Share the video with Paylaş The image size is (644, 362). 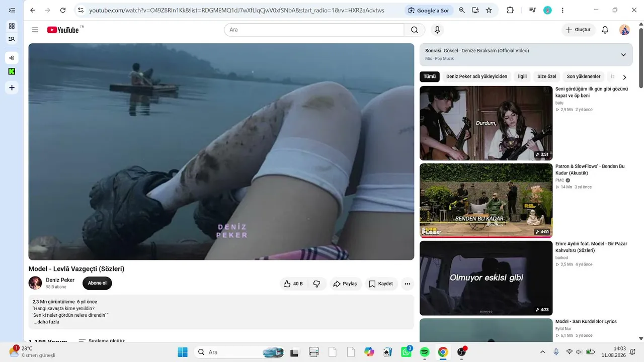pyautogui.click(x=345, y=284)
